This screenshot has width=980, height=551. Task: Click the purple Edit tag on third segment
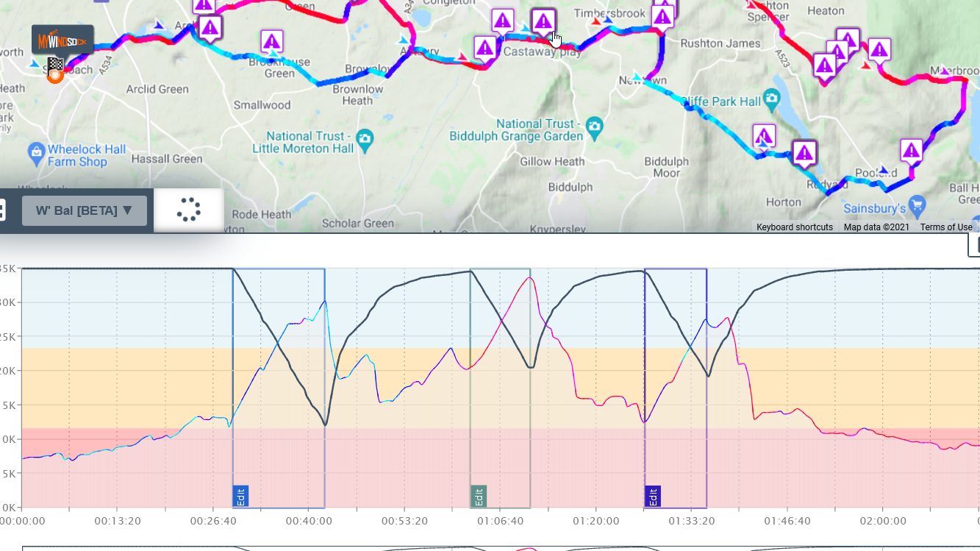click(x=652, y=497)
